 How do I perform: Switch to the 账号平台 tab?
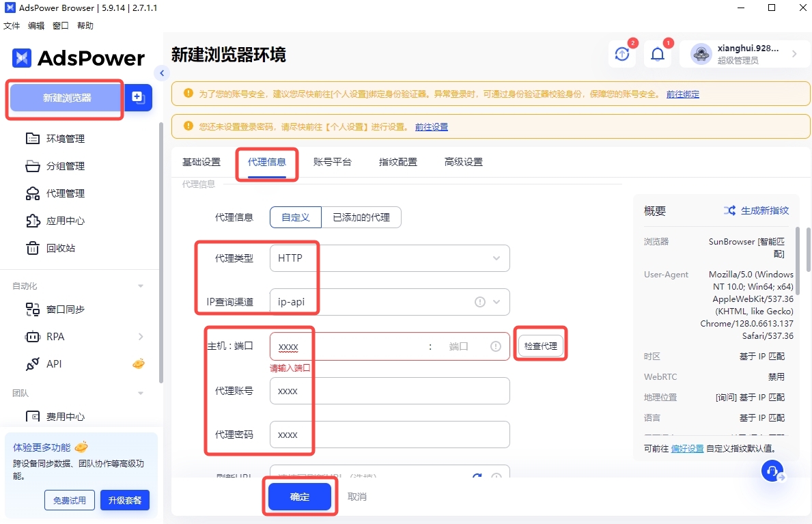coord(333,162)
